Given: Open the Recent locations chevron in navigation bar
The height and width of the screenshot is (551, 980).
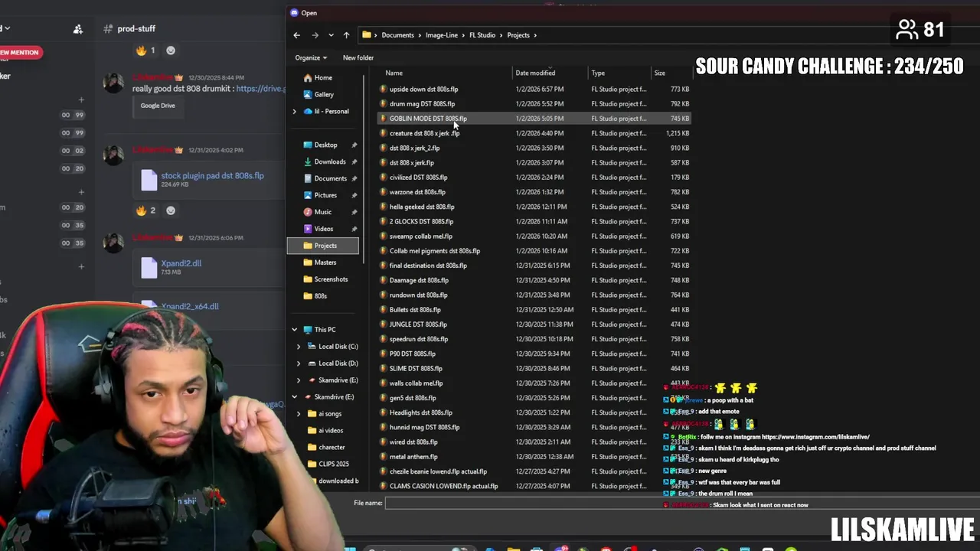Looking at the screenshot, I should point(331,35).
